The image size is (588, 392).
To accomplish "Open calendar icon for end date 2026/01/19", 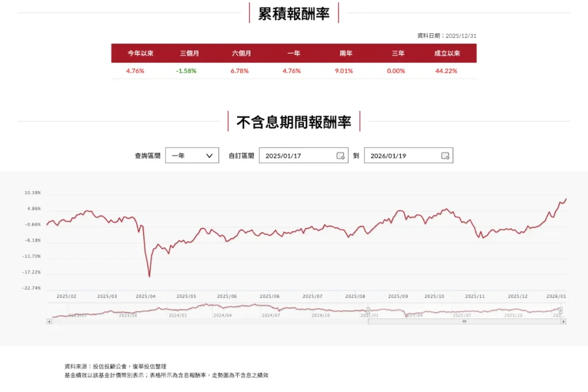I will click(445, 156).
